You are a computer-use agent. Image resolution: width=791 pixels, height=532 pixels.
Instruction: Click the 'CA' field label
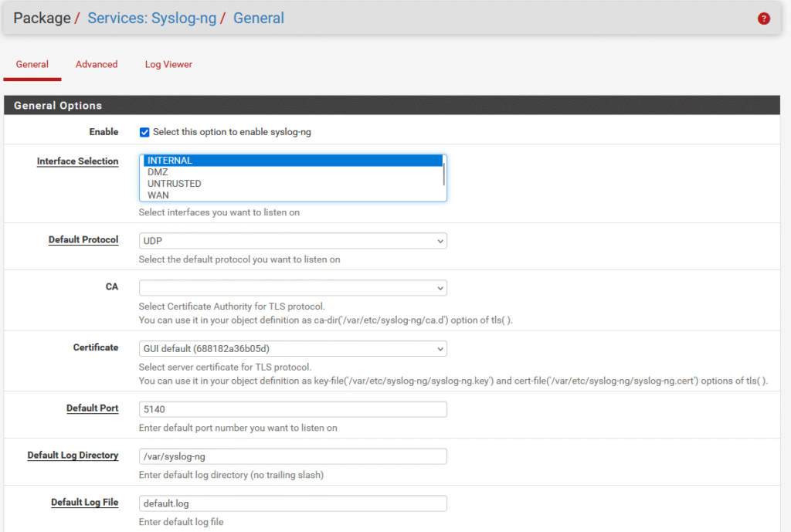112,286
